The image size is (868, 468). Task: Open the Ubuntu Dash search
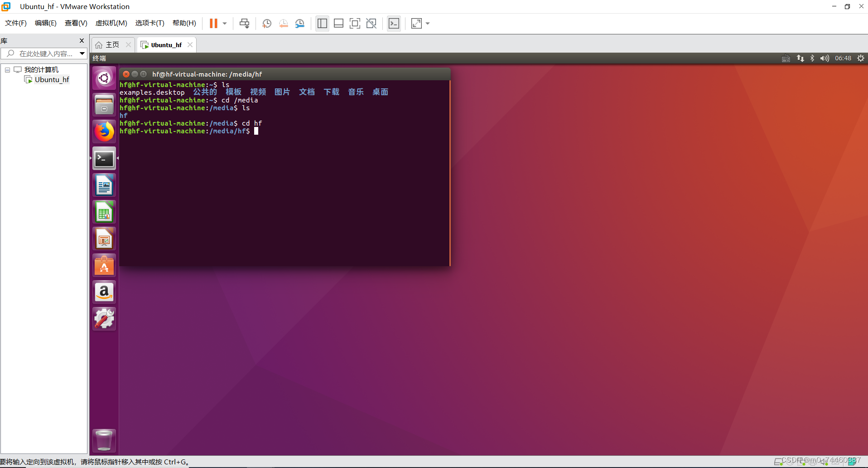[104, 78]
